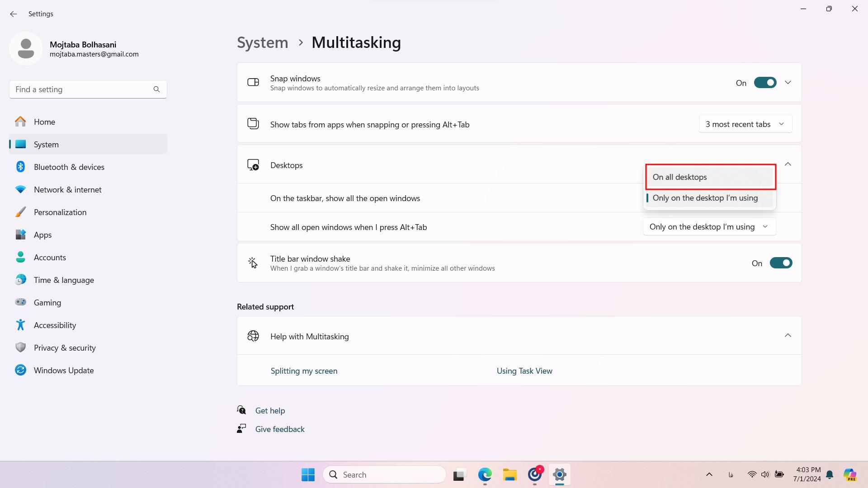This screenshot has height=488, width=868.
Task: Click the Using Task View link
Action: (524, 371)
